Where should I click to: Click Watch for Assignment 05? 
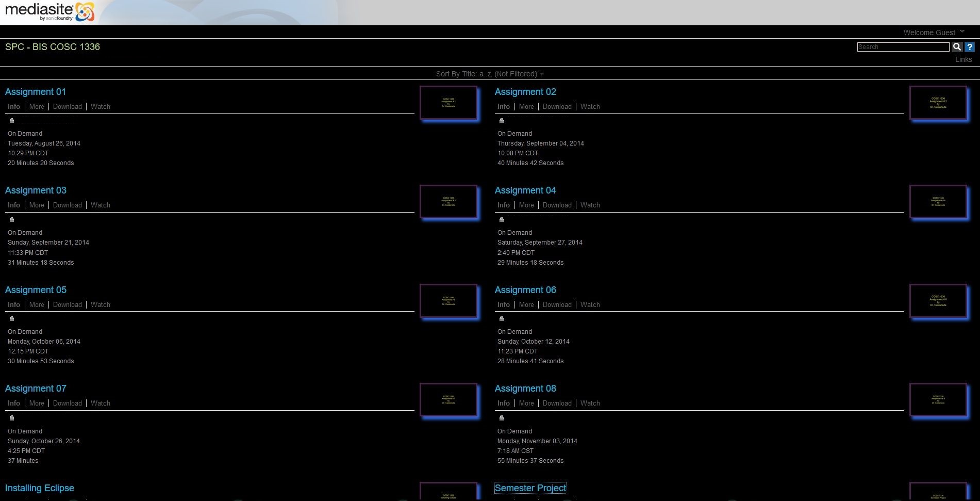tap(101, 304)
